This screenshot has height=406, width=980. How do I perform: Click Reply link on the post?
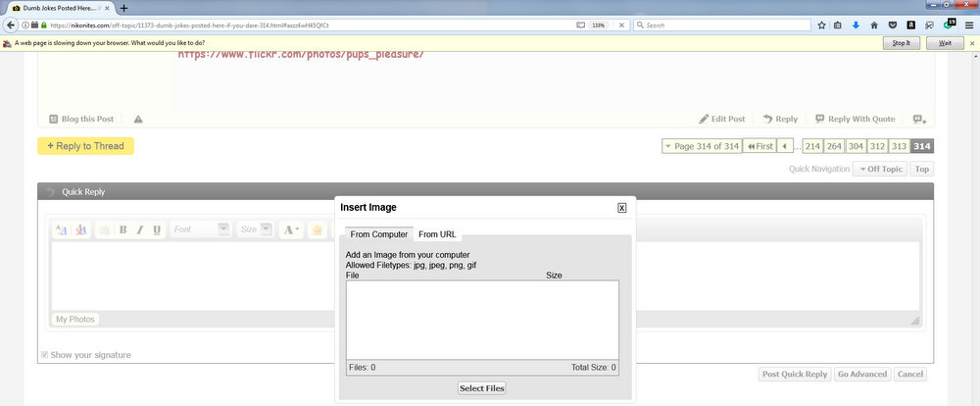[x=781, y=119]
